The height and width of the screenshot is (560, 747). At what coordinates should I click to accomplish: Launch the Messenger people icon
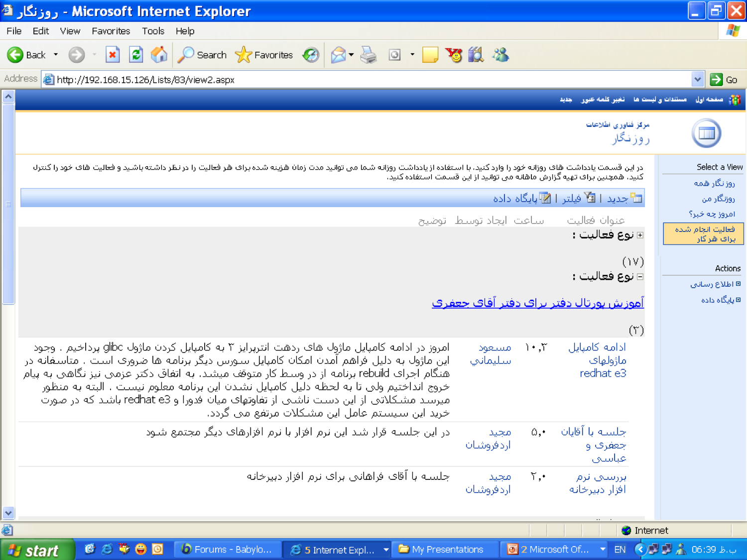(x=500, y=55)
